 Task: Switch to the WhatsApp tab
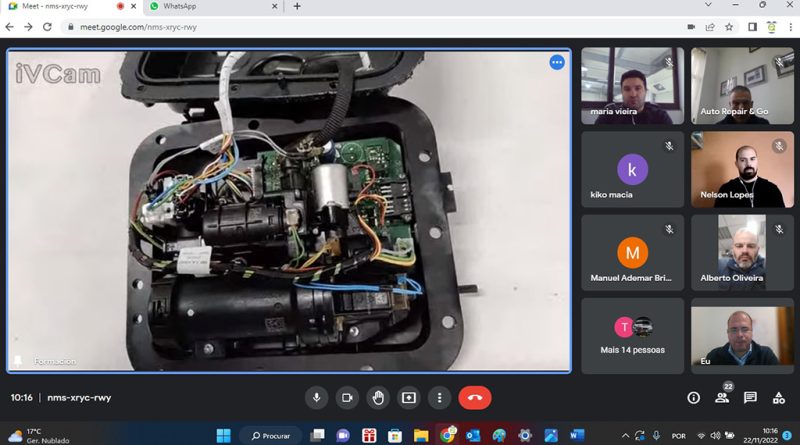coord(214,7)
